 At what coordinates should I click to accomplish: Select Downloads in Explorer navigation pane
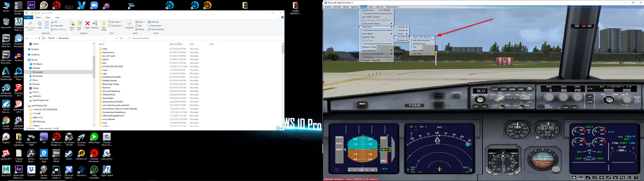click(38, 76)
